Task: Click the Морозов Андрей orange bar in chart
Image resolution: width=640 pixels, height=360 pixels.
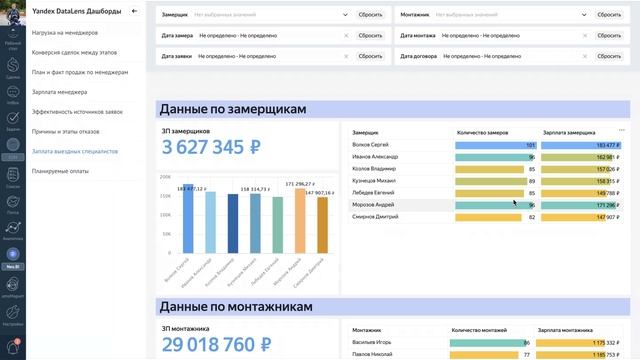Action: click(300, 221)
